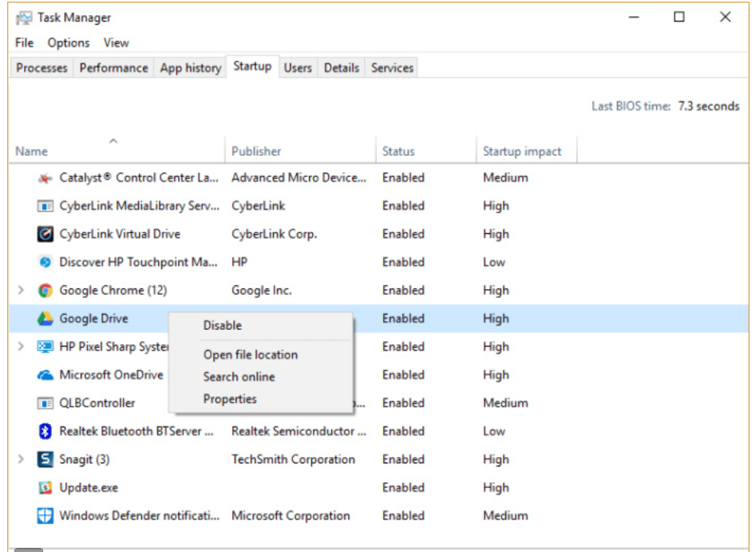This screenshot has width=756, height=552.
Task: Select the Startup tab
Action: [252, 66]
